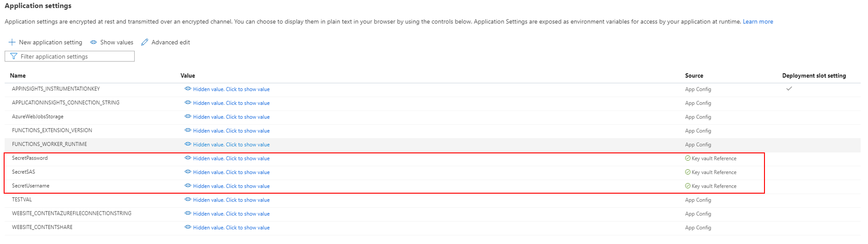Focus the Filter application settings field
Viewport: 868px width, 244px height.
click(x=70, y=56)
